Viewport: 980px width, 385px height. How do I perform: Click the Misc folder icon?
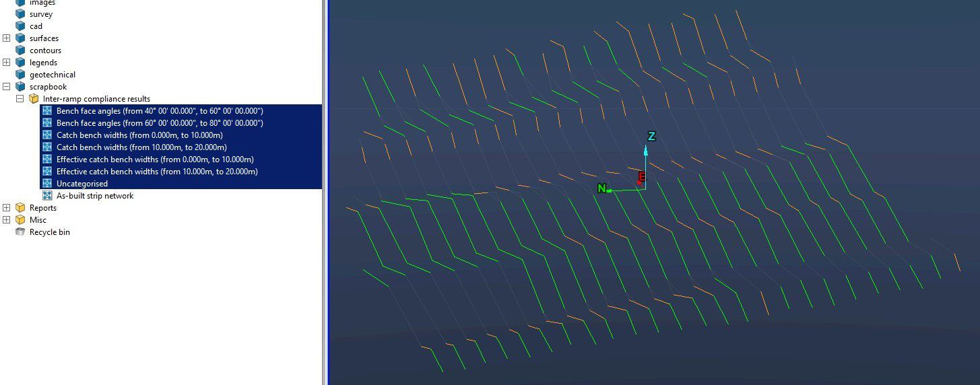tap(20, 220)
